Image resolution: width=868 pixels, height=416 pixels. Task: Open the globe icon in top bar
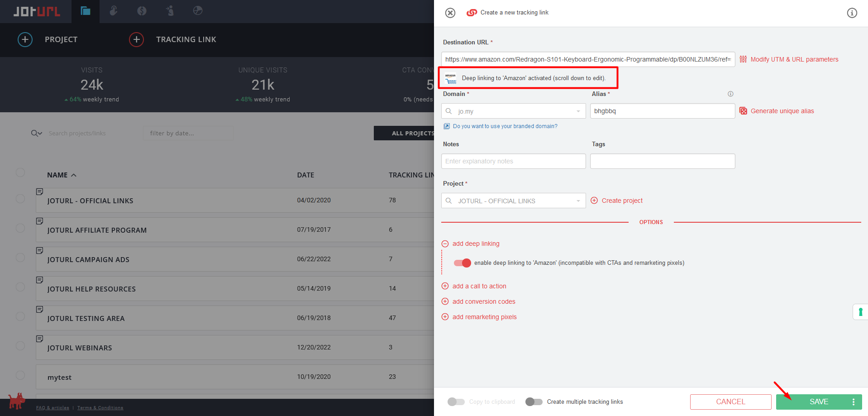(x=198, y=10)
